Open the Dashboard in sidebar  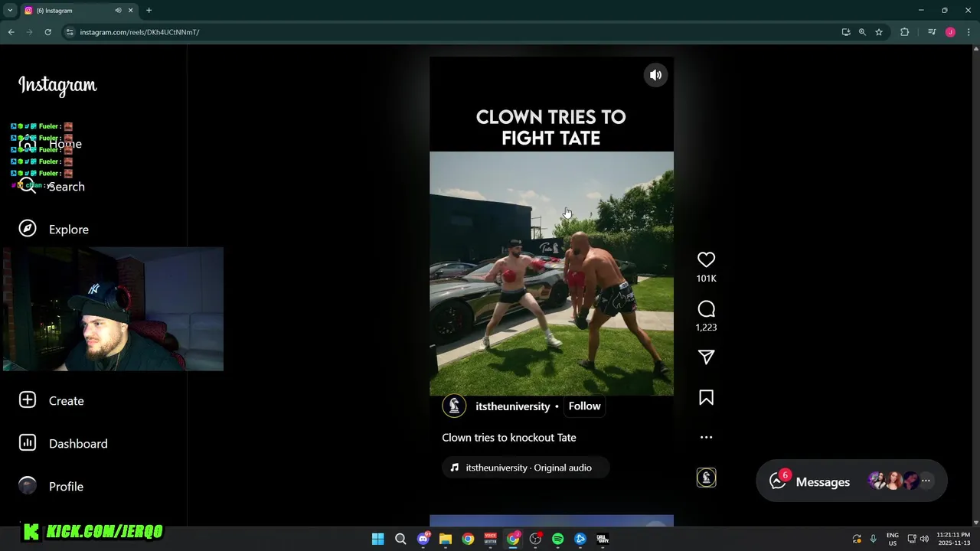(x=63, y=443)
